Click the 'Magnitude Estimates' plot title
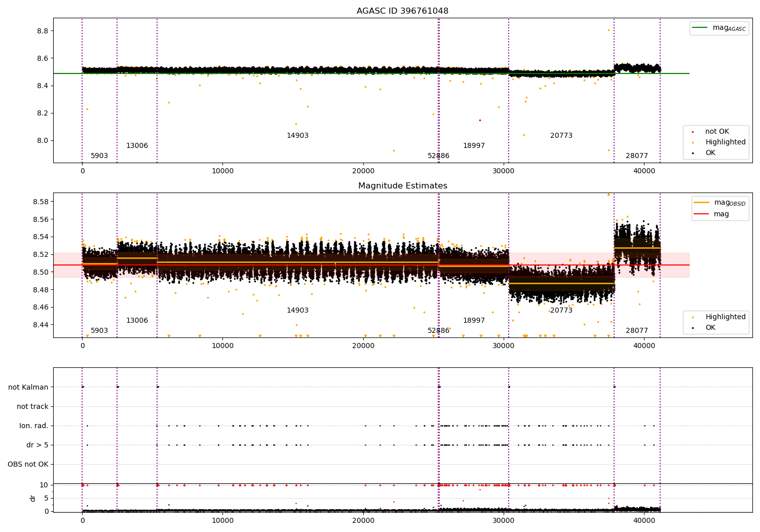 402,186
